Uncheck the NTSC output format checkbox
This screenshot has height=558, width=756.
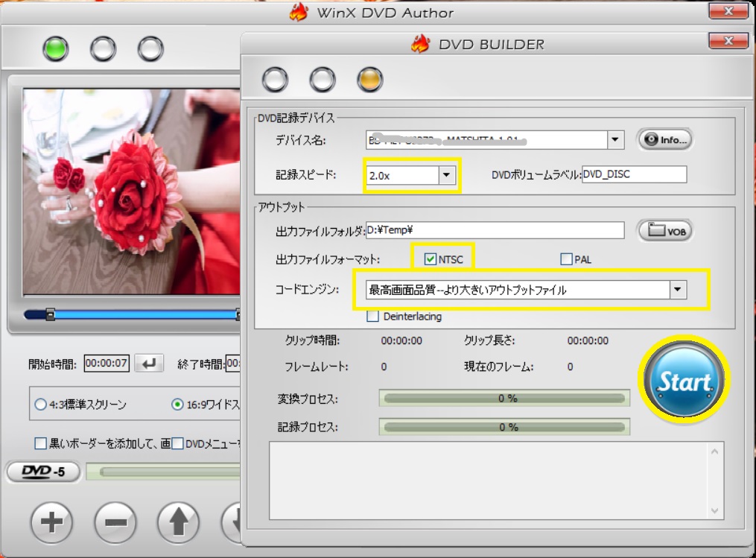pyautogui.click(x=430, y=259)
